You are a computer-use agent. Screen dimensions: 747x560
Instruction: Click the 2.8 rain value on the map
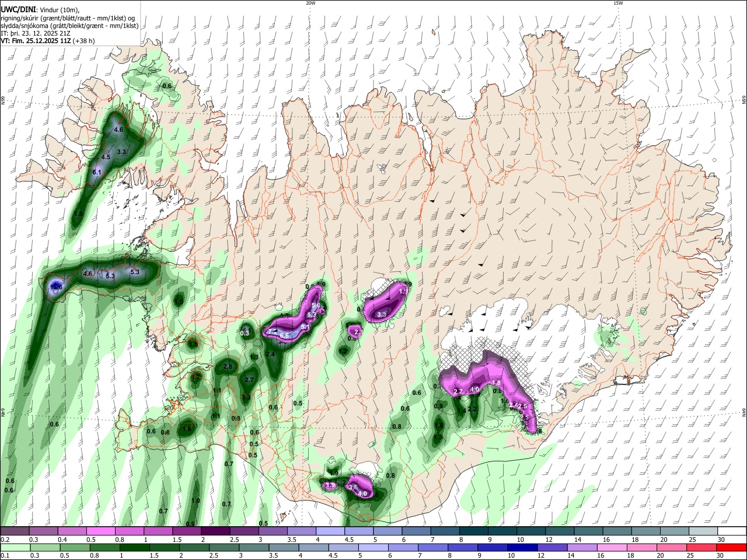coord(228,366)
